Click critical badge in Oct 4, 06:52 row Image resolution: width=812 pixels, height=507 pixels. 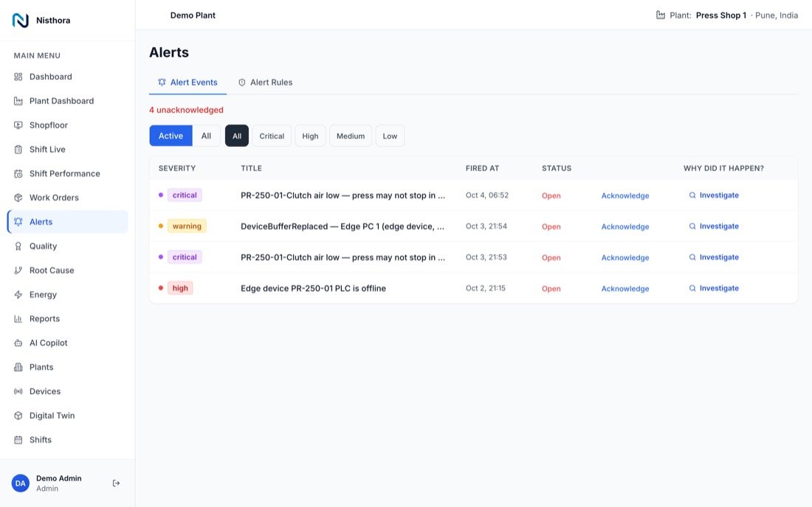(185, 196)
